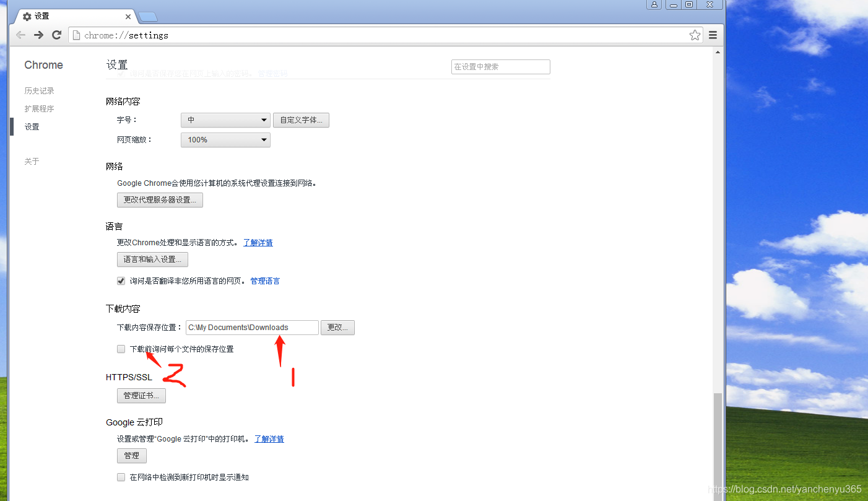Open 管理证书... under HTTPS/SSL
The width and height of the screenshot is (868, 501).
pos(141,395)
